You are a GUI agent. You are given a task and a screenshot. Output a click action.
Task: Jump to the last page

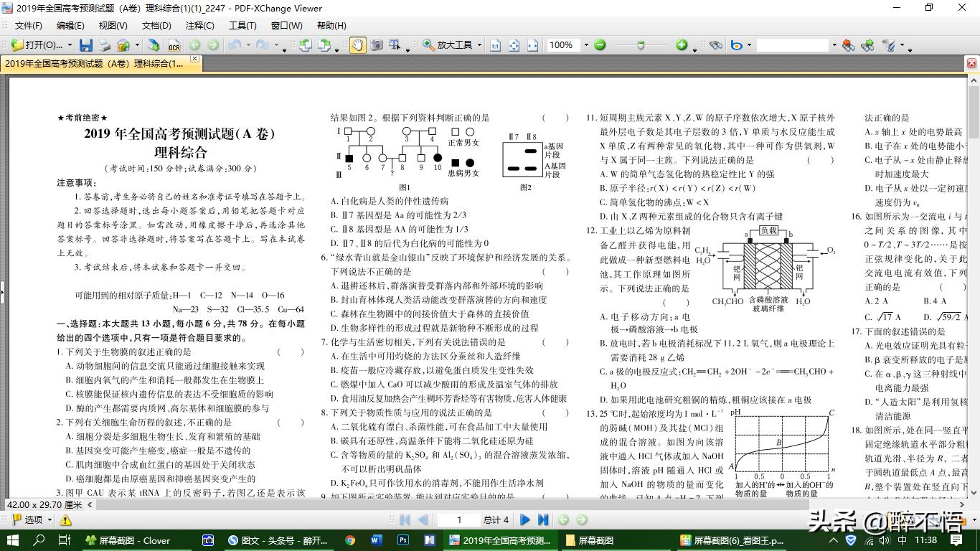pyautogui.click(x=543, y=519)
